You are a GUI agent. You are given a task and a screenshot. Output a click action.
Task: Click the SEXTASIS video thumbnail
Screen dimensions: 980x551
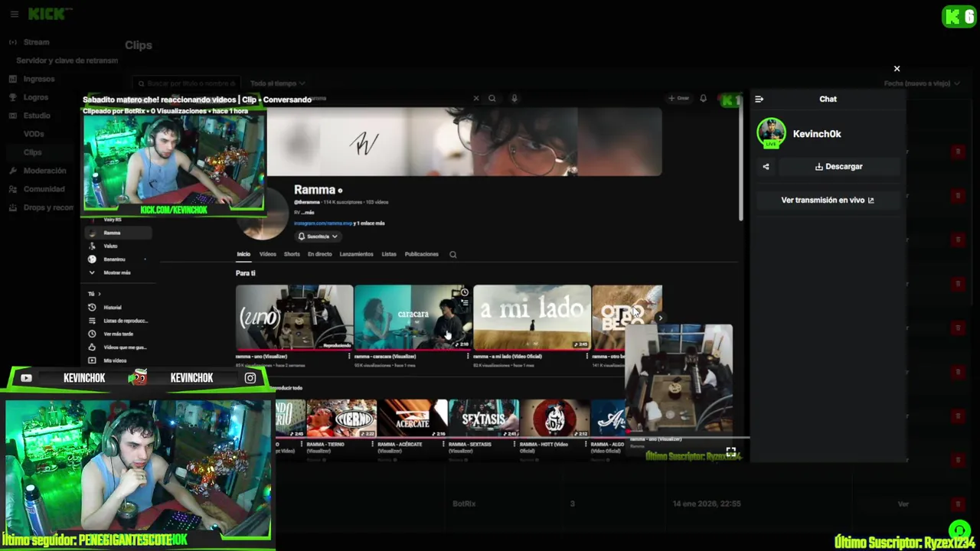click(483, 418)
